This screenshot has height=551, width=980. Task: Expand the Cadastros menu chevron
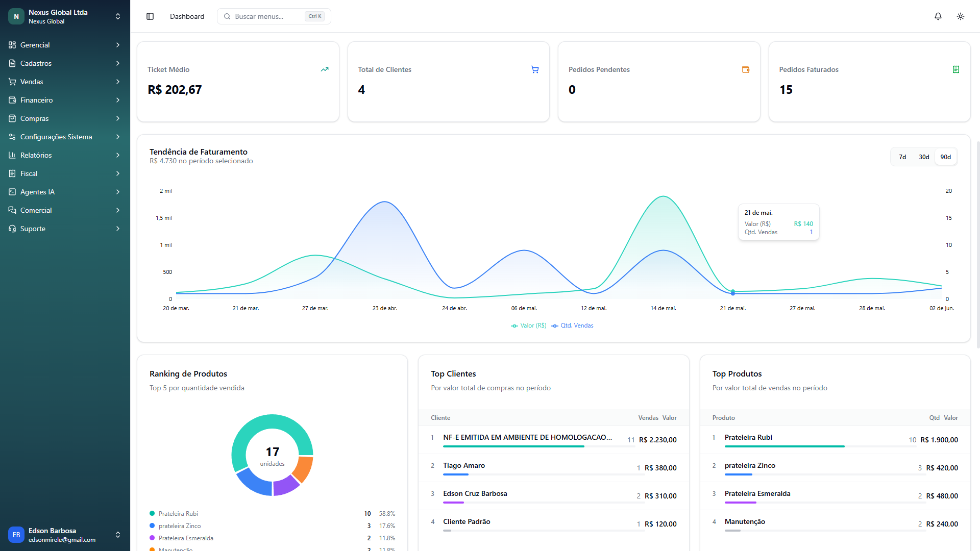point(118,63)
